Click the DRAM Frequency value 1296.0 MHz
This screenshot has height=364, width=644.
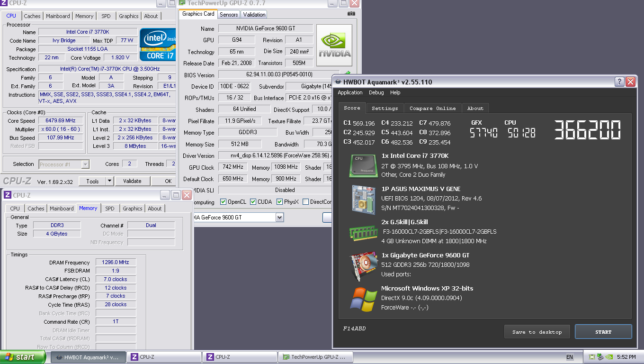[x=116, y=262]
